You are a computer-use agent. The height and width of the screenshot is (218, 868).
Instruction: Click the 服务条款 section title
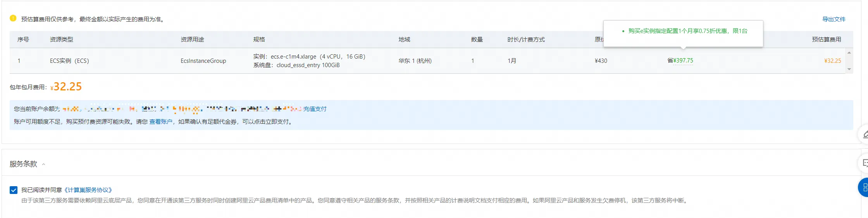23,164
